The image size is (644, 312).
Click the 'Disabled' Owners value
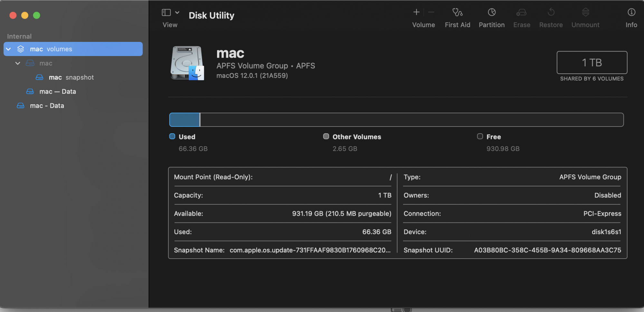click(608, 195)
